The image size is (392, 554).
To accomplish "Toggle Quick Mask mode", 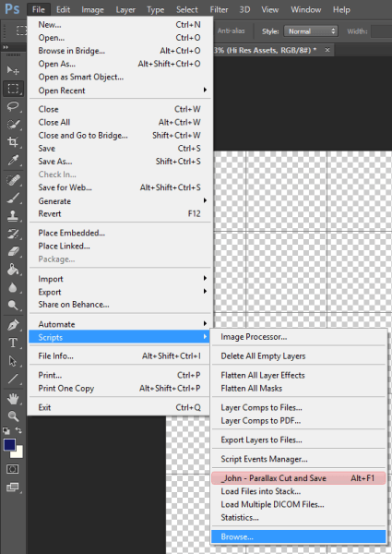I will 13,469.
